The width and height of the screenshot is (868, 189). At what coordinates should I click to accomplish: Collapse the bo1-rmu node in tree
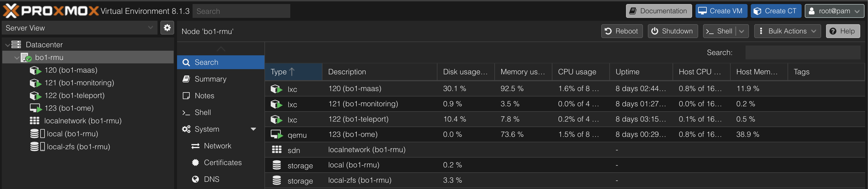point(16,58)
